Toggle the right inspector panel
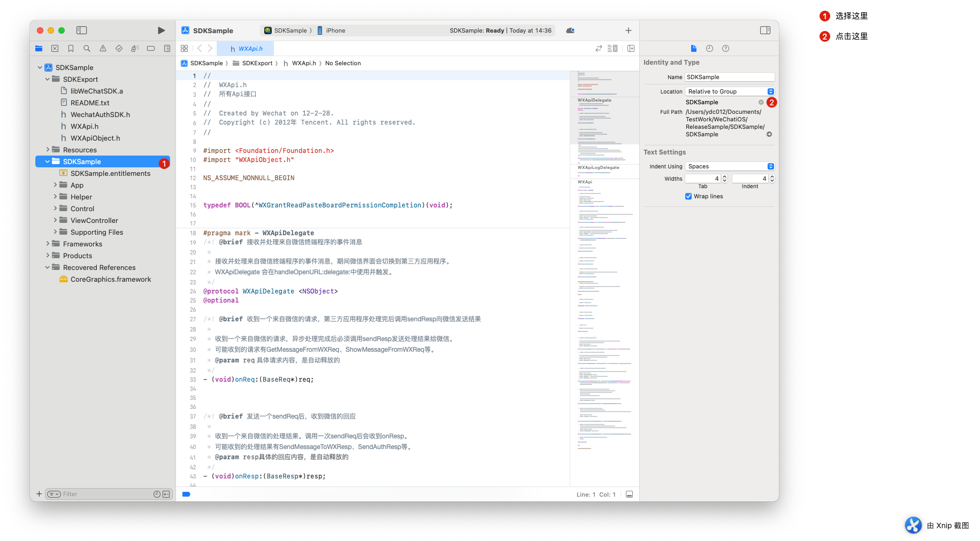This screenshot has height=541, width=980. coord(765,30)
